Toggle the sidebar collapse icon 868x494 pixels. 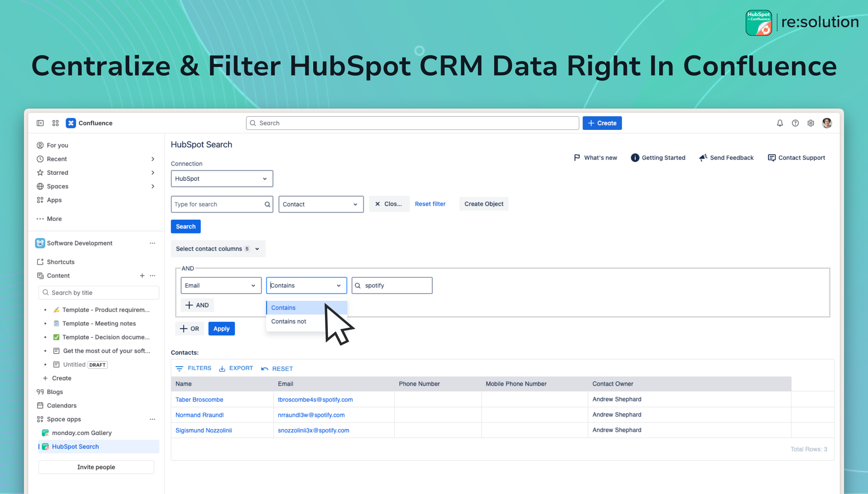[x=40, y=123]
